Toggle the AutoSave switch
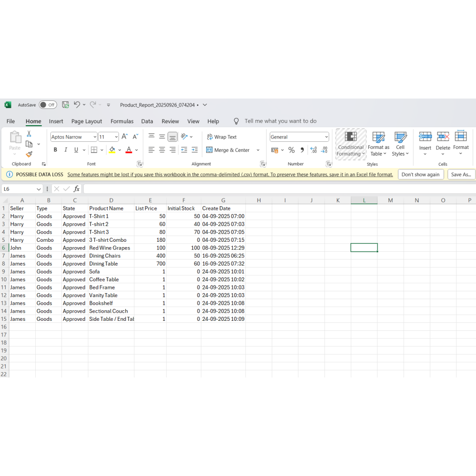The height and width of the screenshot is (476, 476). 48,105
